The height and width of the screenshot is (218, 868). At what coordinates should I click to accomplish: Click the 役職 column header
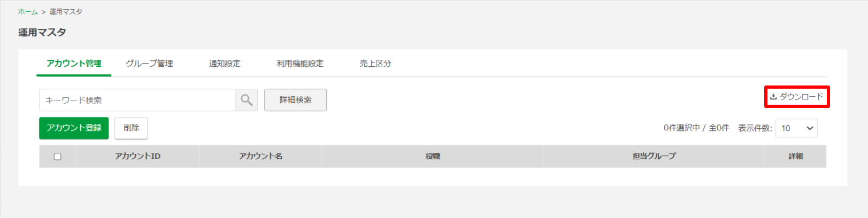tap(433, 157)
